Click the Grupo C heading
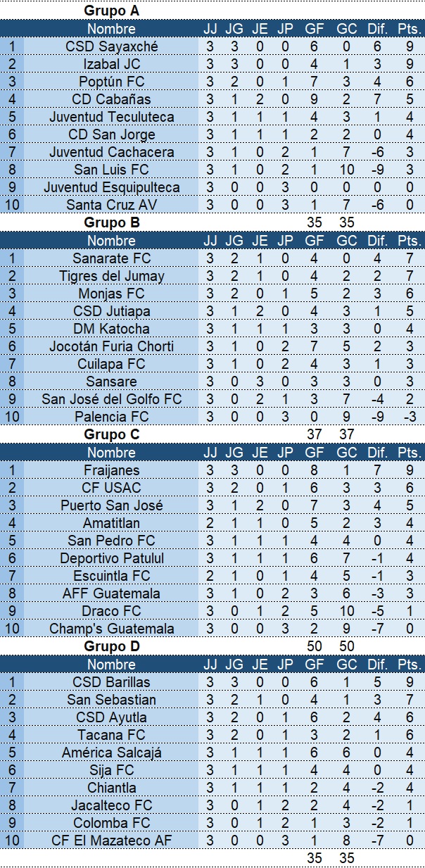Image resolution: width=425 pixels, height=868 pixels. [112, 435]
